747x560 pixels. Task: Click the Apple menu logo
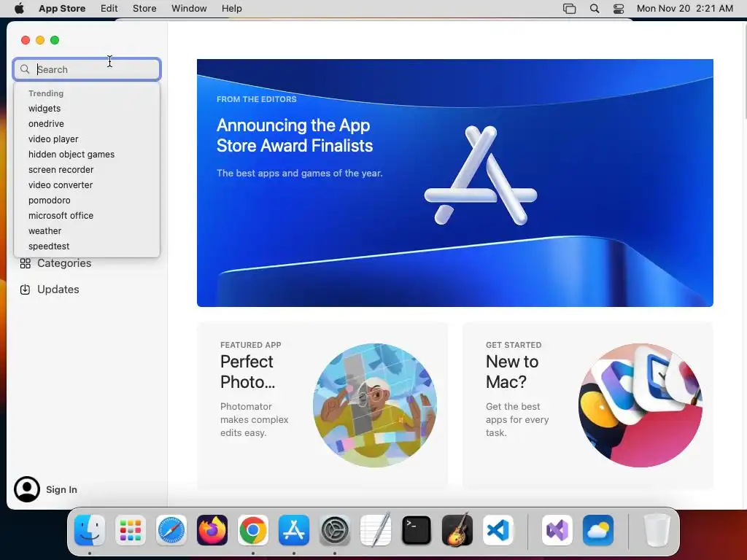pyautogui.click(x=19, y=9)
